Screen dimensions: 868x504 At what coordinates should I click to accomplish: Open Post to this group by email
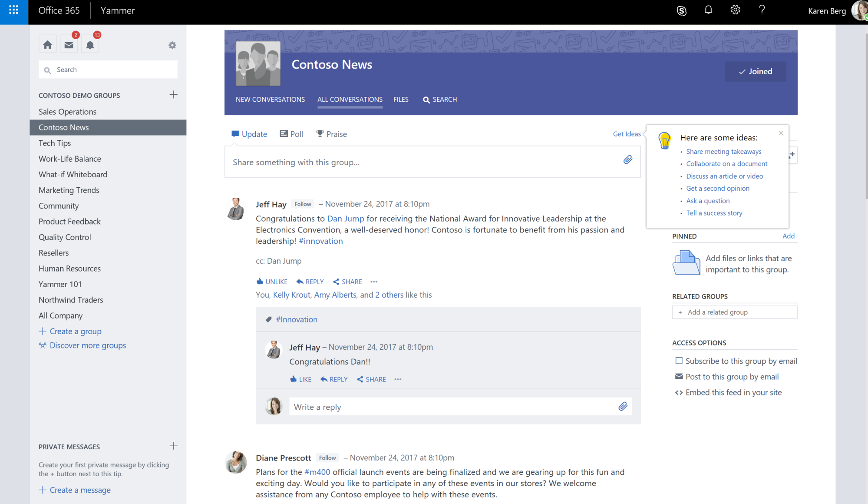point(727,377)
